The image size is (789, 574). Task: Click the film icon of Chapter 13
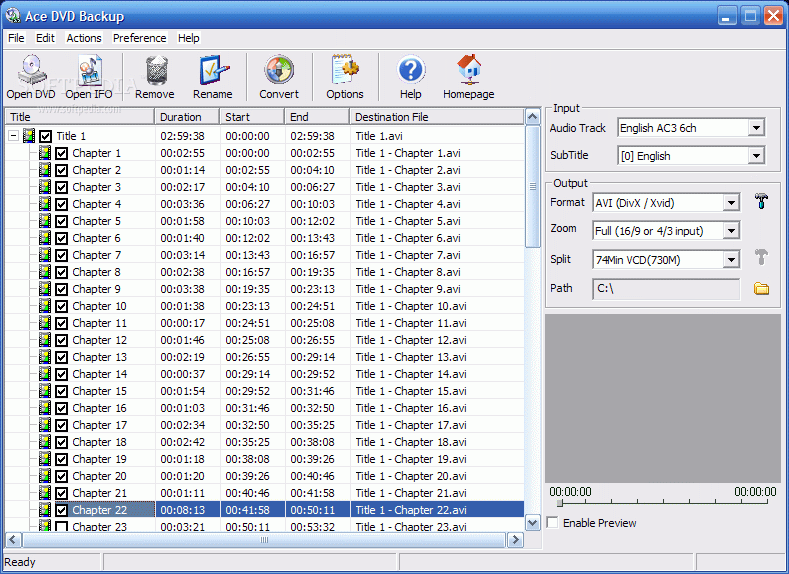coord(45,357)
